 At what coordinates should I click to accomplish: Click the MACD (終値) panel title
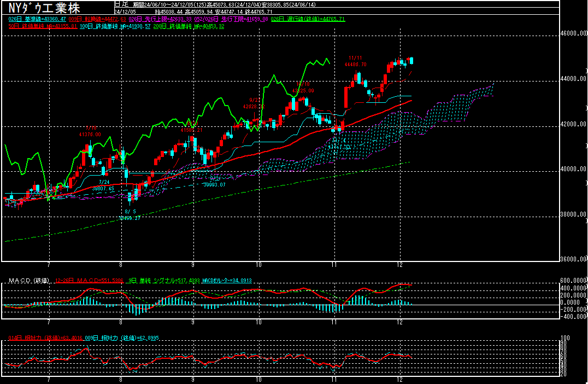click(x=29, y=281)
